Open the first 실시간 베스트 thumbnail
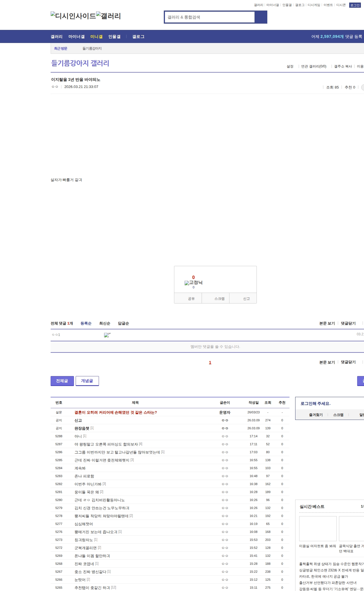 pos(318,528)
